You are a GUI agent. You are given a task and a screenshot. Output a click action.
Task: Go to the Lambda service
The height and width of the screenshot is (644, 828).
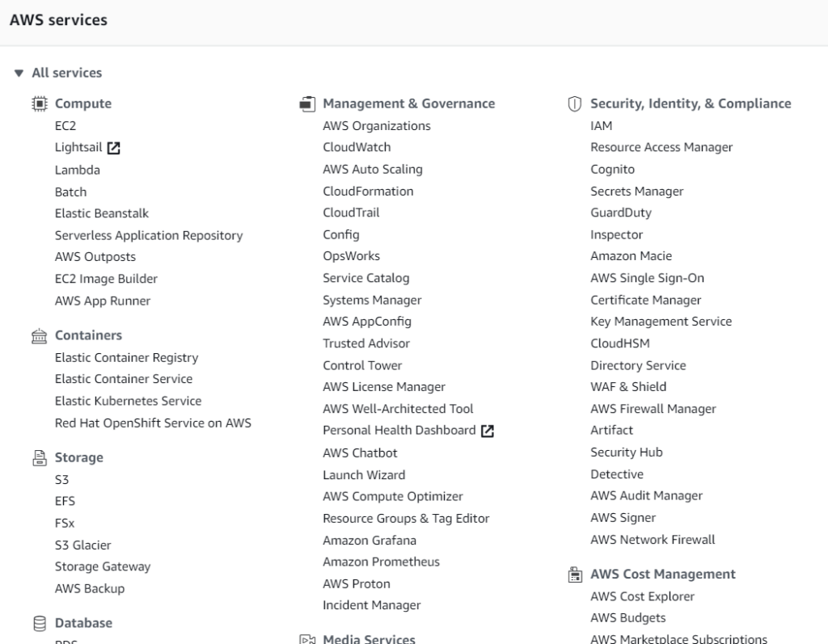coord(77,170)
